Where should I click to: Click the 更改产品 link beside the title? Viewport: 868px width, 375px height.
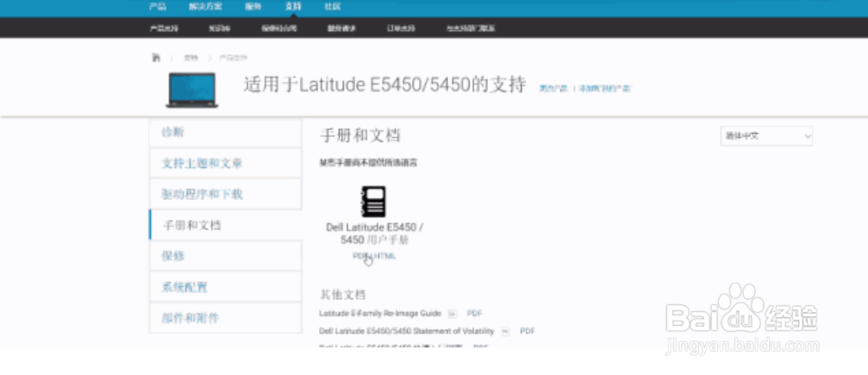pos(553,89)
